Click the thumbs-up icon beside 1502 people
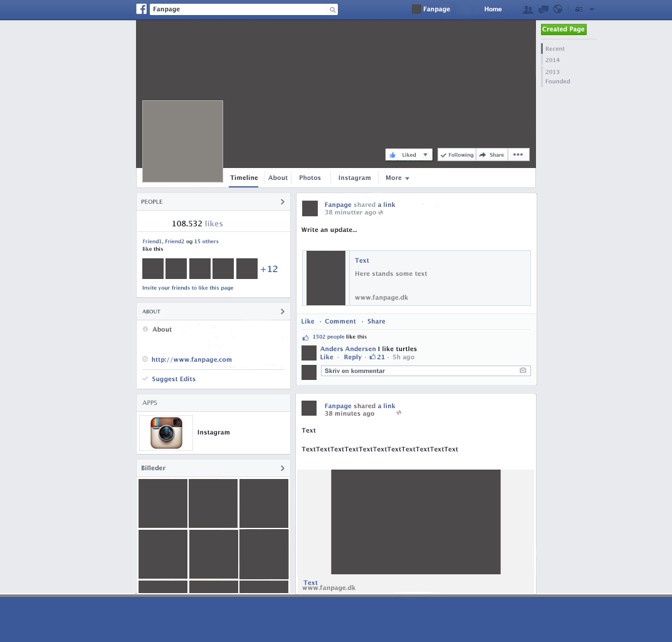Screen dimensions: 672x642 [x=306, y=336]
